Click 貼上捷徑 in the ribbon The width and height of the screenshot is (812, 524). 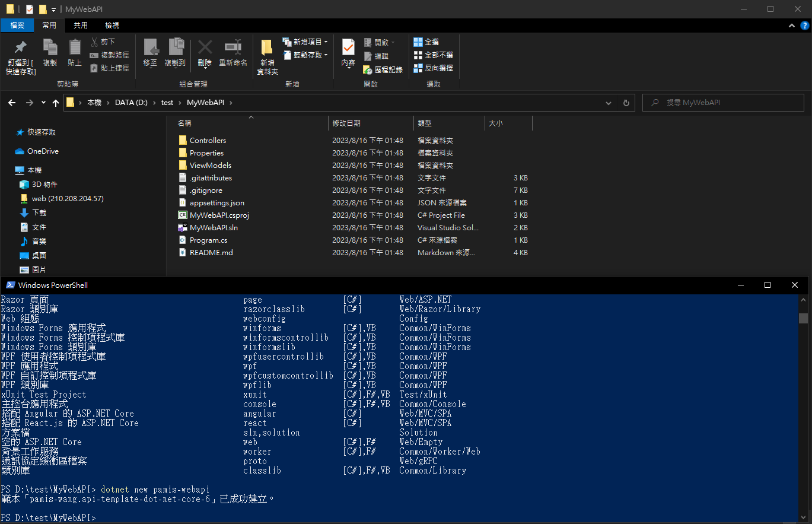[x=109, y=68]
